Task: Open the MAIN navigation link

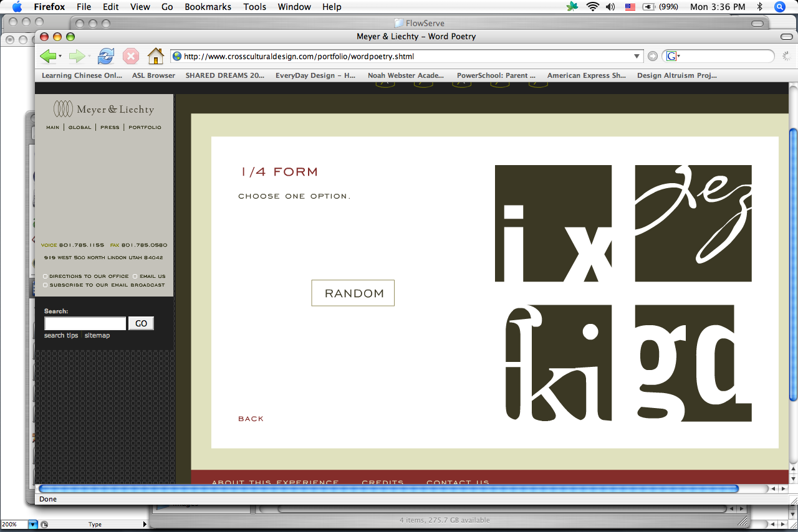Action: [53, 127]
